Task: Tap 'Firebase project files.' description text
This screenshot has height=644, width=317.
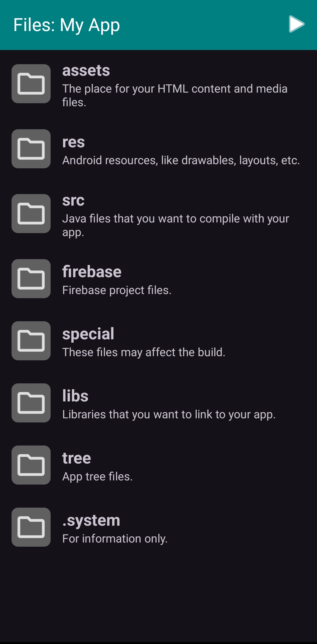Action: tap(117, 290)
